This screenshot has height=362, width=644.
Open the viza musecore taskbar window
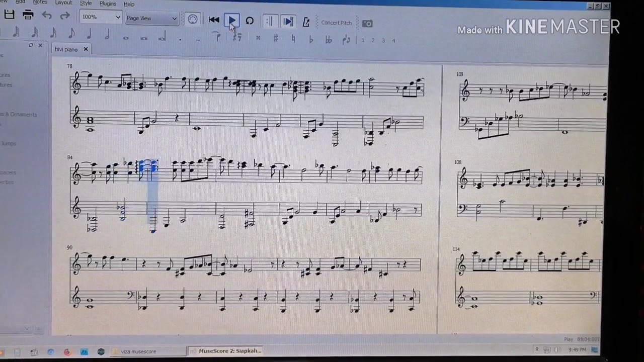148,351
